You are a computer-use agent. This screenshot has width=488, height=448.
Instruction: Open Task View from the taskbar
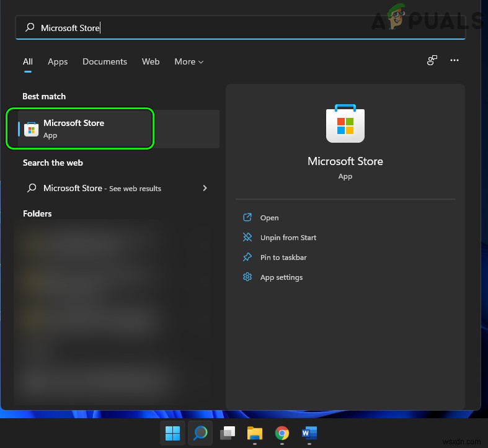tap(228, 432)
